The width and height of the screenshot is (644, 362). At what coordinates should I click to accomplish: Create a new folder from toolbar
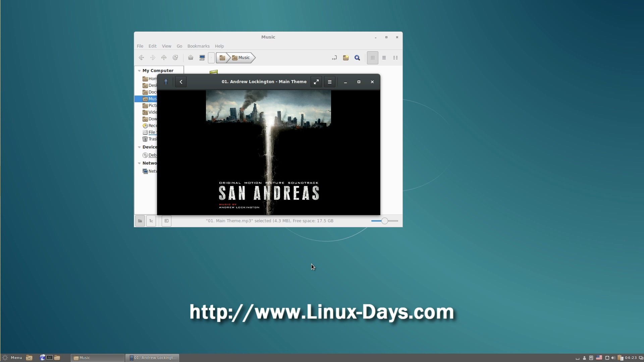pyautogui.click(x=346, y=58)
